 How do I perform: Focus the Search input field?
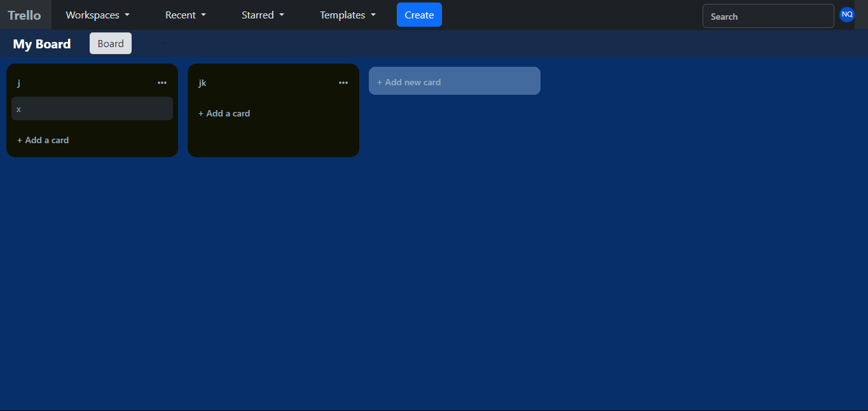click(x=768, y=16)
